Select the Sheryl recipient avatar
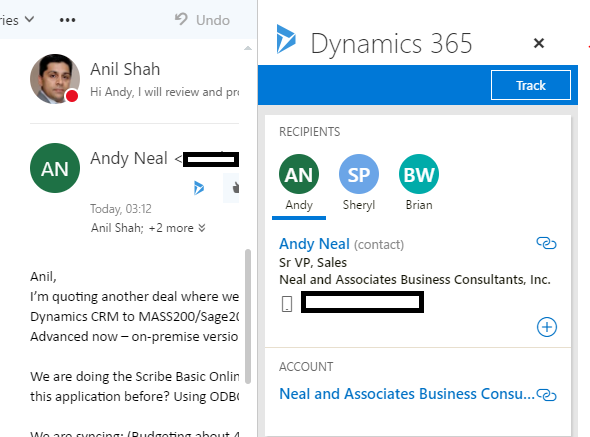590x437 pixels. pos(359,174)
